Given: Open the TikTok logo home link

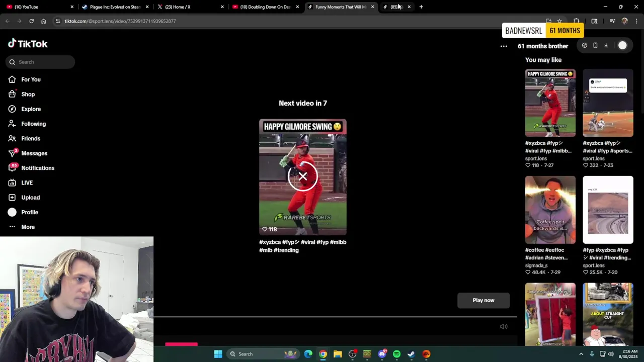Looking at the screenshot, I should click(x=28, y=44).
